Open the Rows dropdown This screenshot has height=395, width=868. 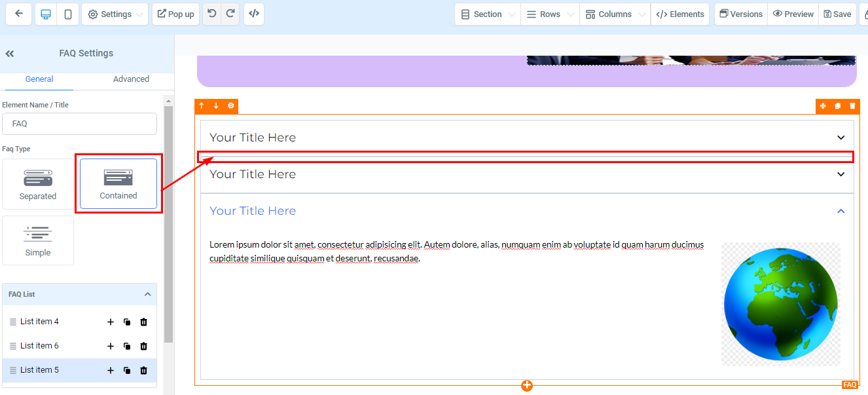[550, 14]
